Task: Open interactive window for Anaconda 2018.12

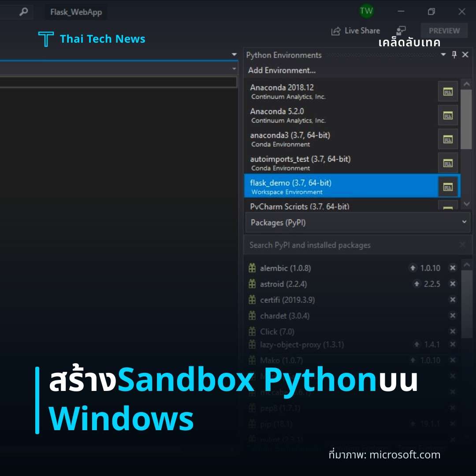Action: [x=448, y=91]
